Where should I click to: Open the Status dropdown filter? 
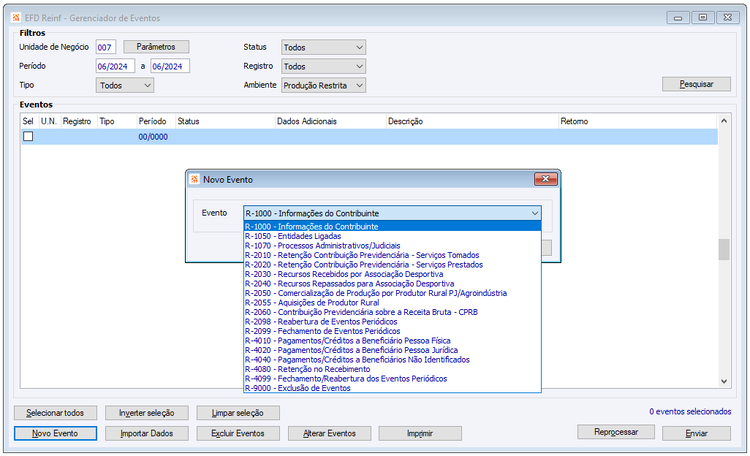[323, 47]
